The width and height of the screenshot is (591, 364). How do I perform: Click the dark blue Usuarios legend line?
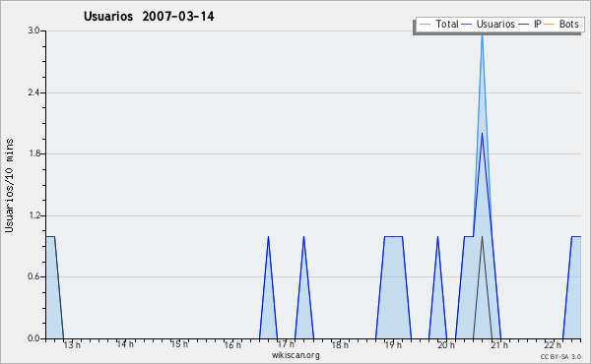click(467, 25)
